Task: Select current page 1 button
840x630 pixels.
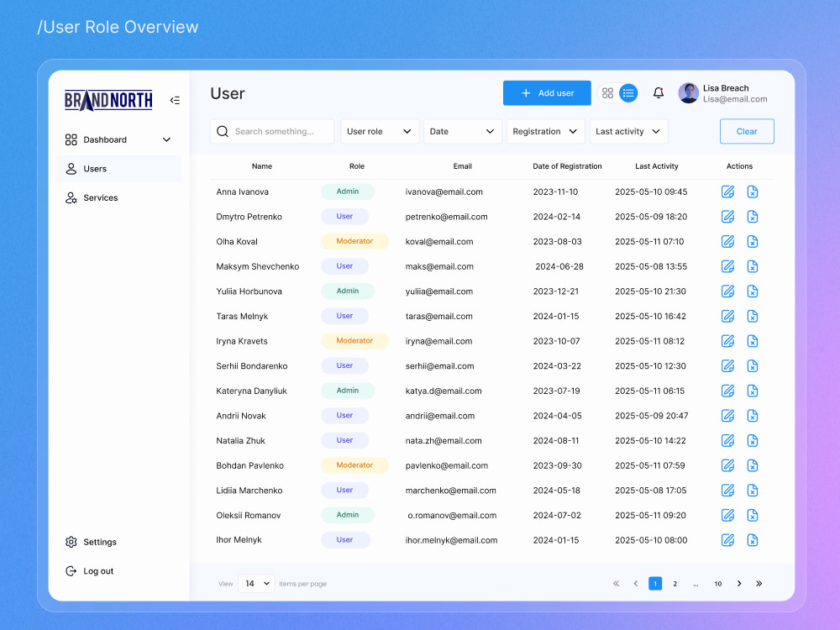Action: click(x=655, y=584)
